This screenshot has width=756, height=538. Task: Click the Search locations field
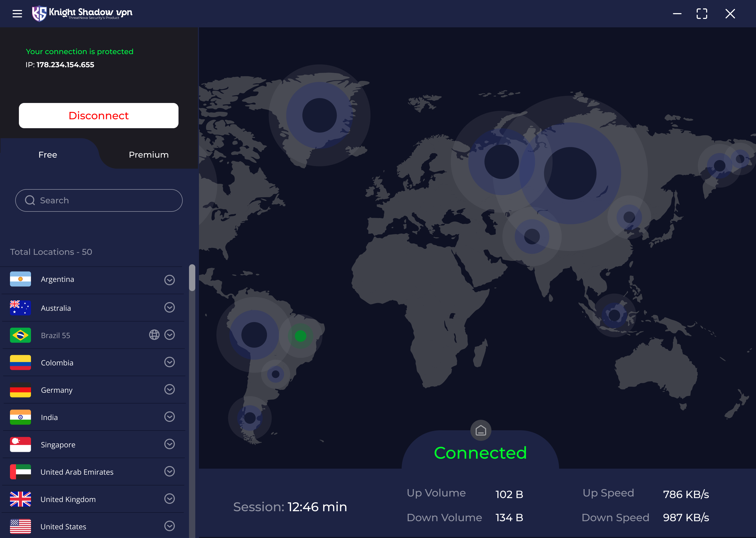pyautogui.click(x=99, y=200)
